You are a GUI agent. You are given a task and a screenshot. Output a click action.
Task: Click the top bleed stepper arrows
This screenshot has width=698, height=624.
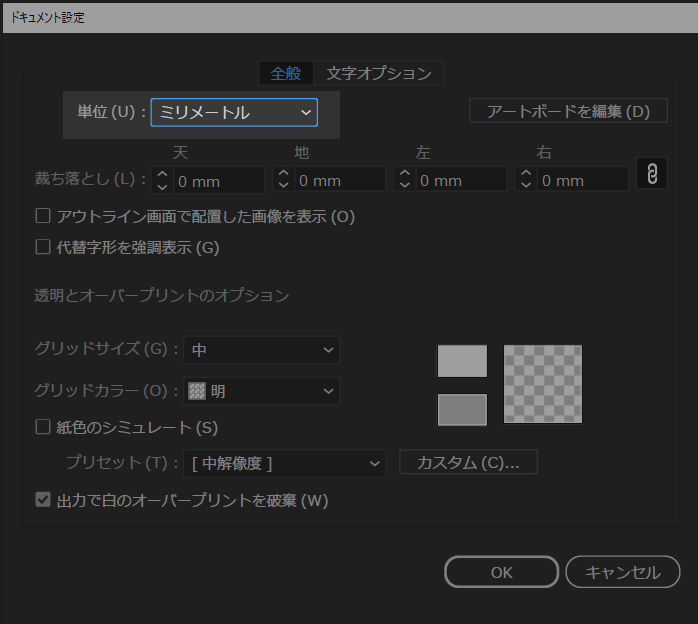[162, 180]
